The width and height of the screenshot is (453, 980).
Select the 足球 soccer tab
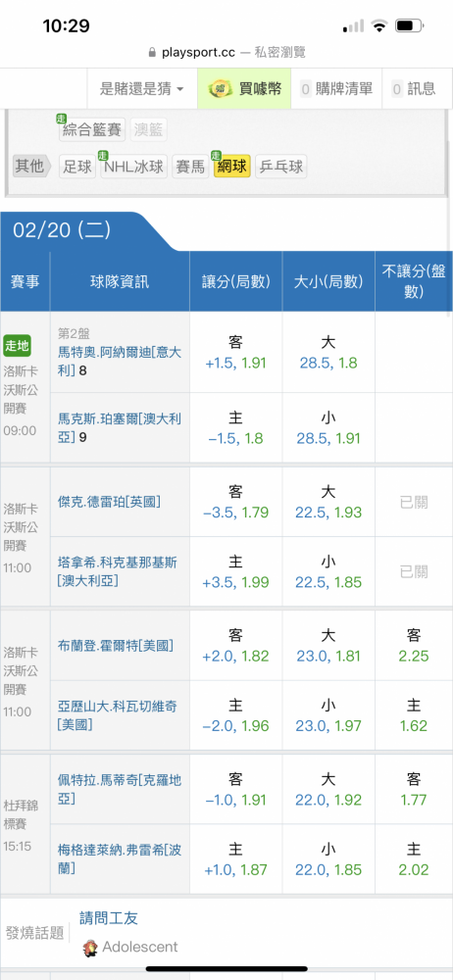pos(77,167)
